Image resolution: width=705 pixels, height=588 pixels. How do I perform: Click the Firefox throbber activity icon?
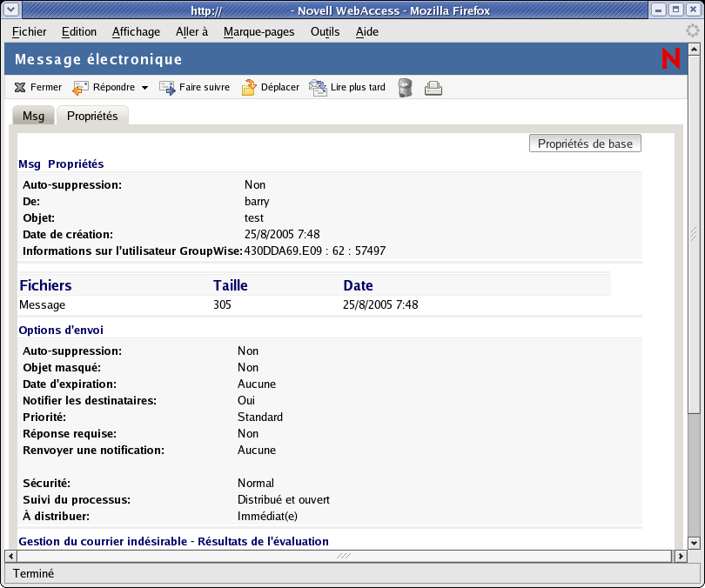coord(693,30)
